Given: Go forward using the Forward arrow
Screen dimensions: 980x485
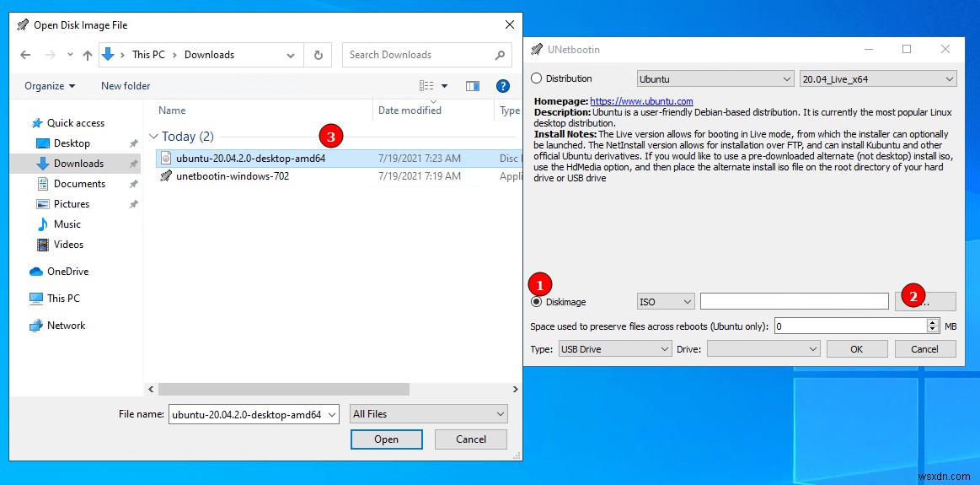Looking at the screenshot, I should [x=51, y=55].
